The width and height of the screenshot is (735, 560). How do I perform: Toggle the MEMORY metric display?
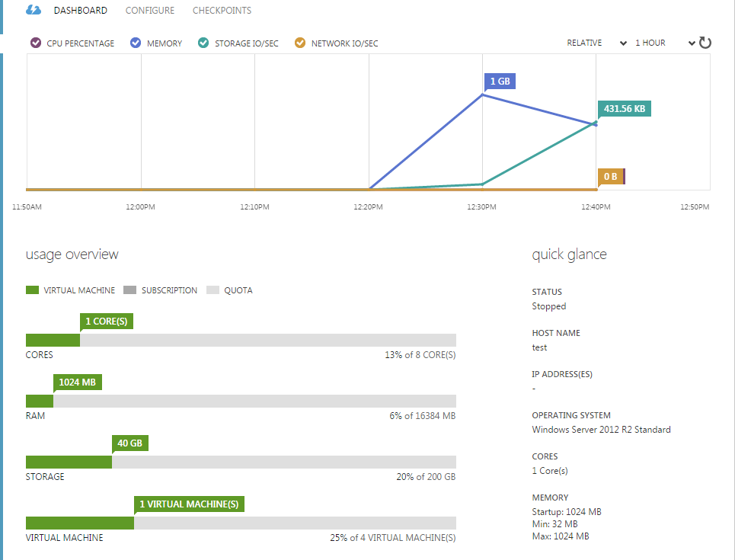click(136, 43)
